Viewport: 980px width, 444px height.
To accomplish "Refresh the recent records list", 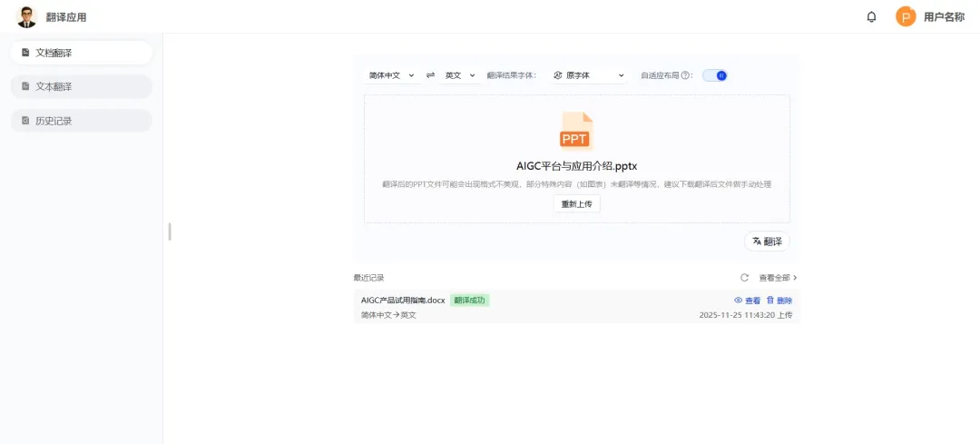I will pos(744,278).
